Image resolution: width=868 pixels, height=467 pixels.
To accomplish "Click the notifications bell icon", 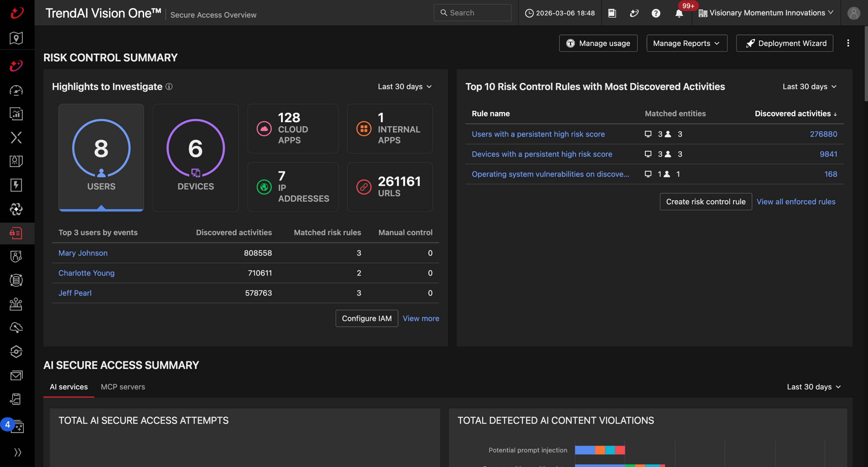I will click(x=679, y=13).
